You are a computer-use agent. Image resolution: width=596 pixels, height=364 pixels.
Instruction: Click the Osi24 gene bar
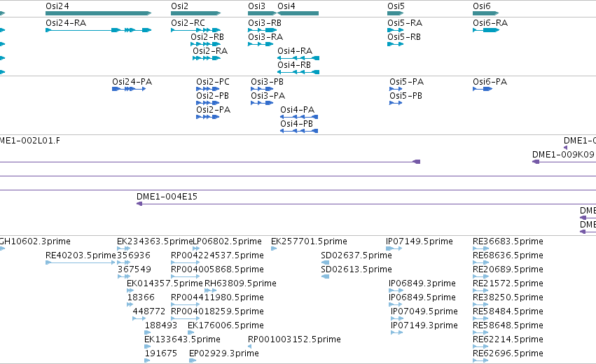pyautogui.click(x=99, y=13)
